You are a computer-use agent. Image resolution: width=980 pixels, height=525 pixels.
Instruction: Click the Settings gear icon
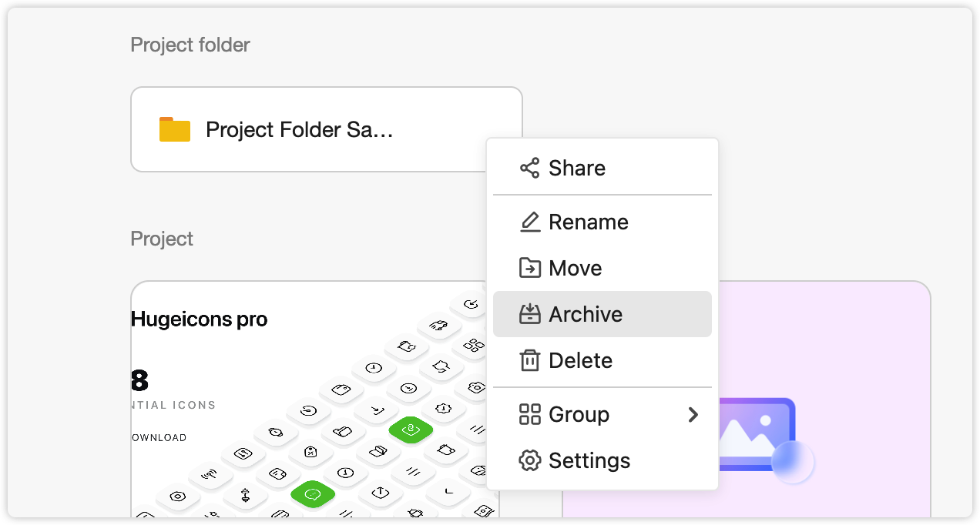[x=529, y=460]
